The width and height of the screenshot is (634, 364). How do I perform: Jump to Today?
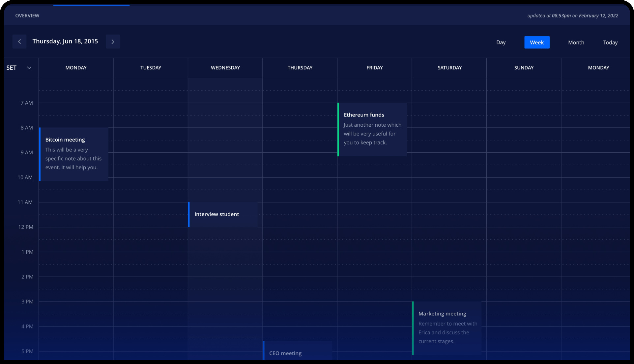[610, 42]
